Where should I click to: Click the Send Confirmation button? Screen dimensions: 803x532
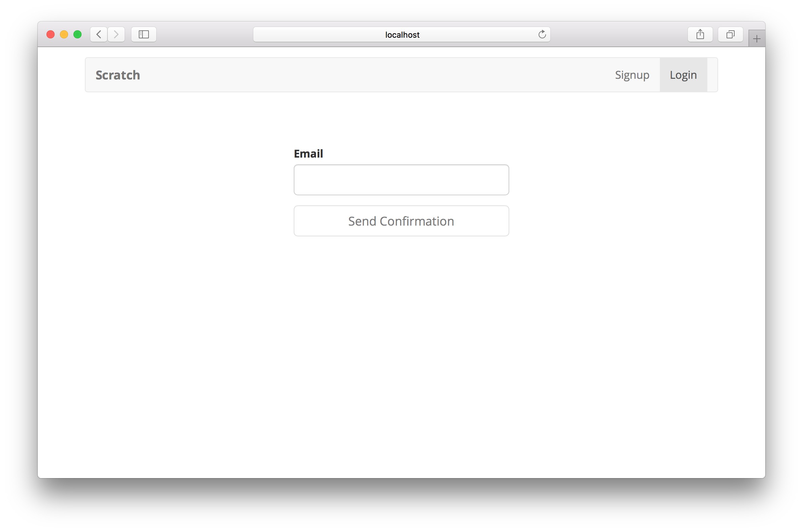[401, 220]
